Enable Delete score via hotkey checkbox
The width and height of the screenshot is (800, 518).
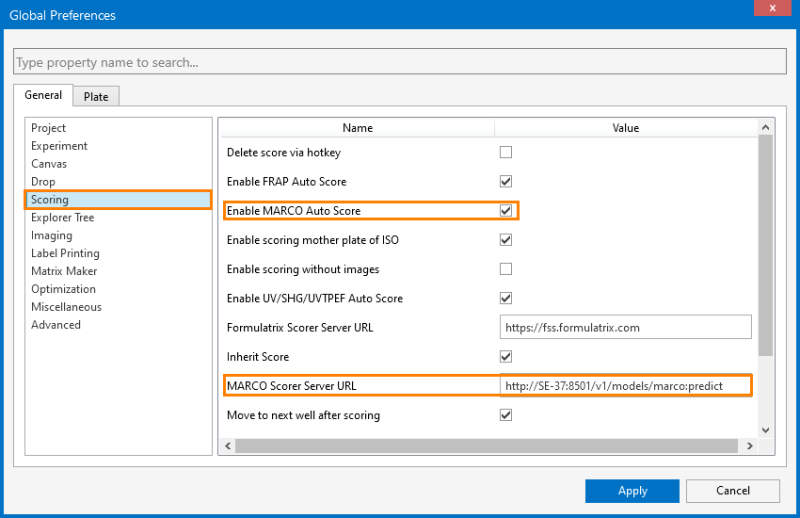tap(506, 153)
